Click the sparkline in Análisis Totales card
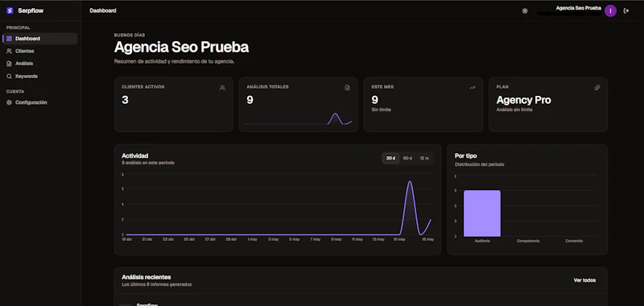Viewport: 644px width, 306px height. click(x=298, y=118)
